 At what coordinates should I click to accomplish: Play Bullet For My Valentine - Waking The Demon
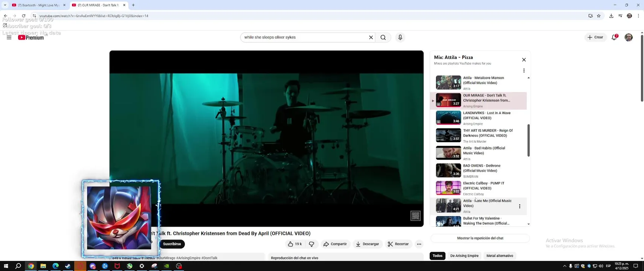click(x=478, y=221)
